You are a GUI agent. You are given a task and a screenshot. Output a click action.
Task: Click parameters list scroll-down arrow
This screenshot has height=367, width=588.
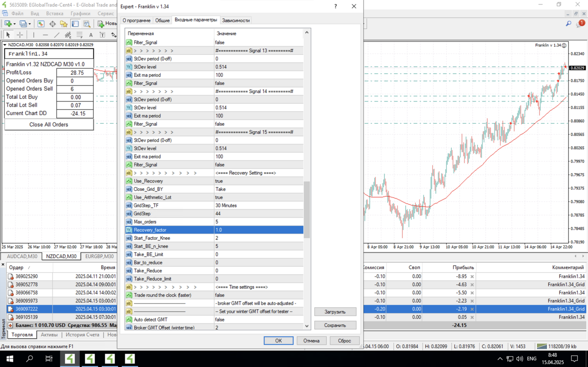point(307,326)
